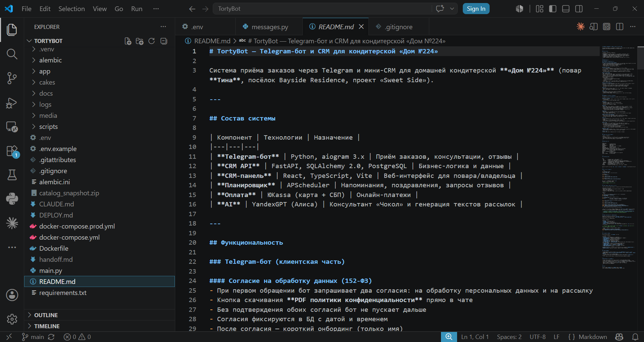The height and width of the screenshot is (342, 644).
Task: Open the Python extension view
Action: tap(12, 199)
